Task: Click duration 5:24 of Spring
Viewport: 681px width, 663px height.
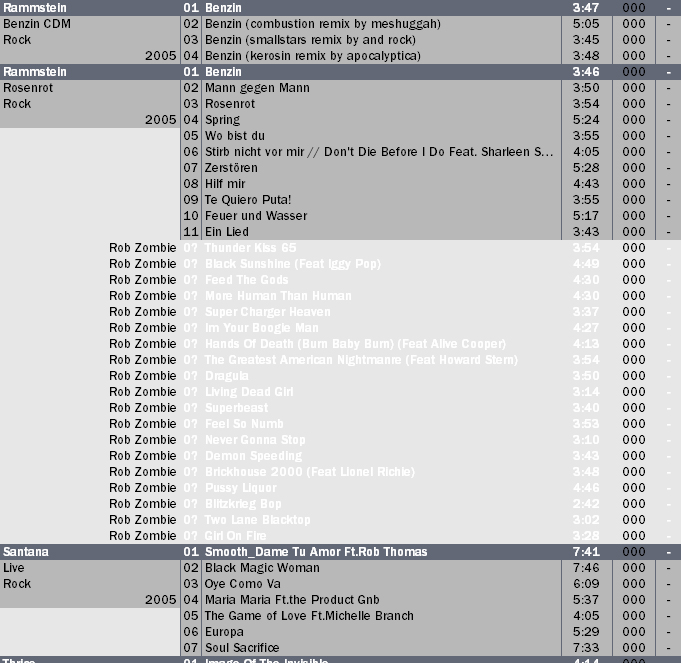Action: coord(586,120)
